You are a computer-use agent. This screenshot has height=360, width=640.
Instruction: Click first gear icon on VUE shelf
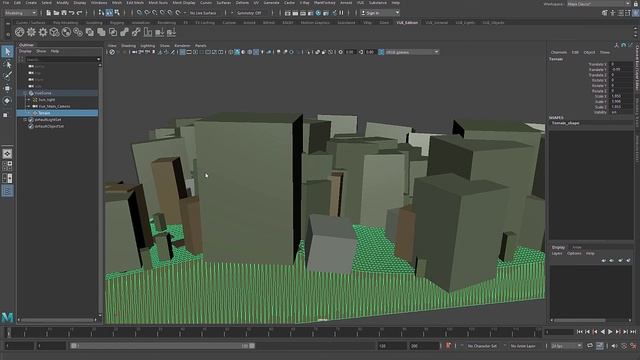pos(31,32)
